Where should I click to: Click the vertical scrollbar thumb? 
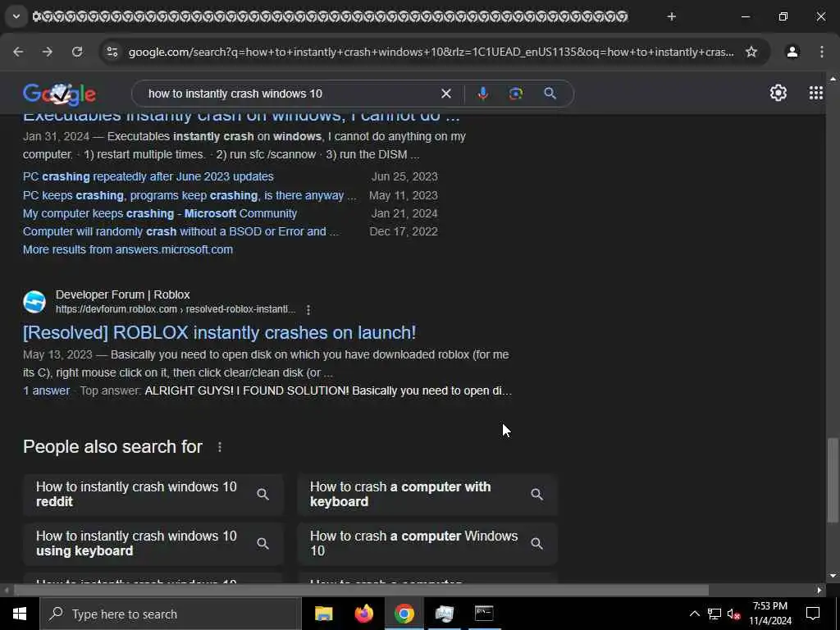tap(832, 480)
